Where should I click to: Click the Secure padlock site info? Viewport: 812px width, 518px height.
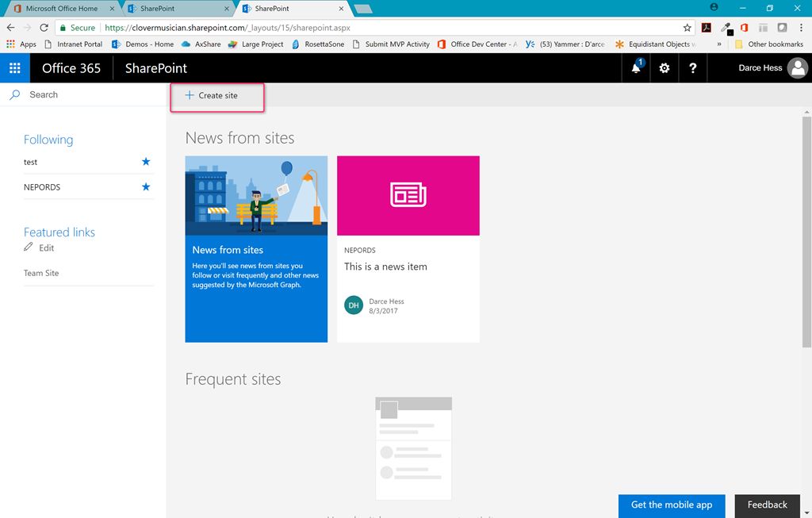[x=78, y=28]
